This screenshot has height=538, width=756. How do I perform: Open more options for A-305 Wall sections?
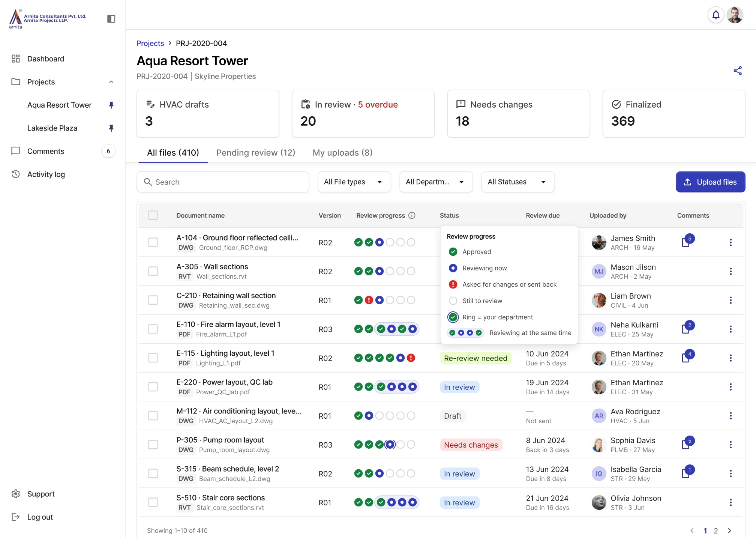[x=730, y=271]
